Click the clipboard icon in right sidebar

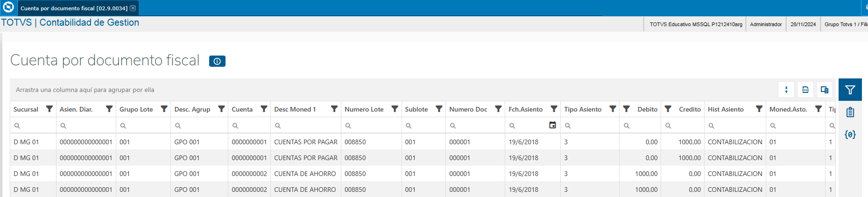[850, 112]
